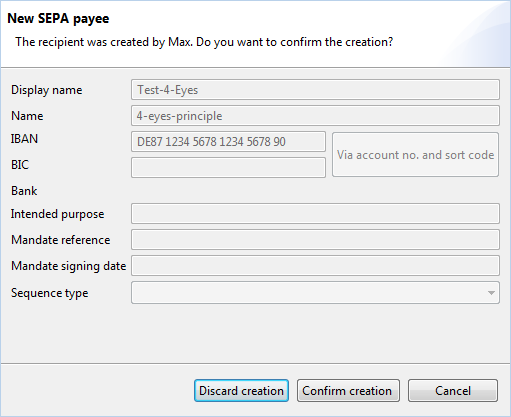Cancel the New SEPA payee dialog

(x=453, y=391)
